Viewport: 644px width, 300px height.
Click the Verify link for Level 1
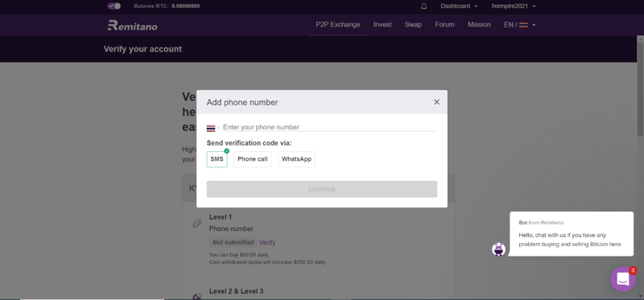click(x=267, y=242)
